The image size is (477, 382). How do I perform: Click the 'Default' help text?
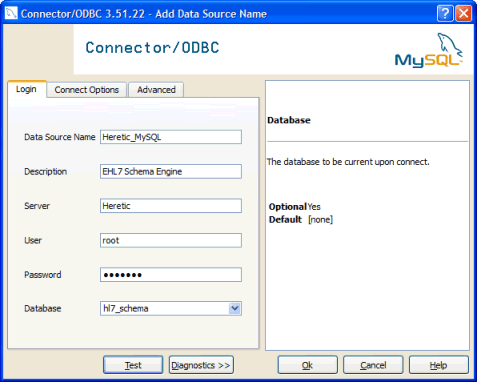click(285, 220)
